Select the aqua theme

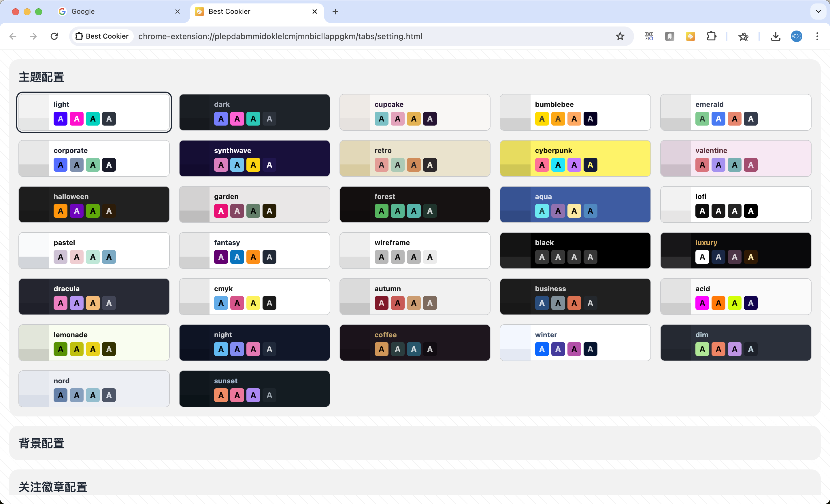click(575, 204)
